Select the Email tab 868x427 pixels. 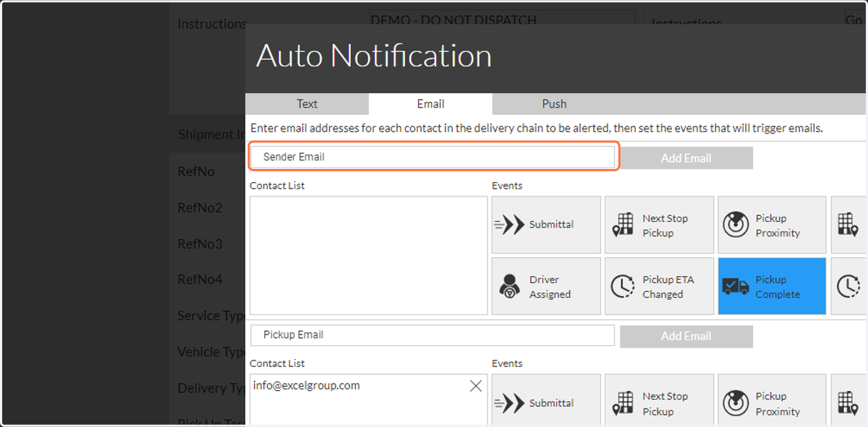click(x=430, y=104)
